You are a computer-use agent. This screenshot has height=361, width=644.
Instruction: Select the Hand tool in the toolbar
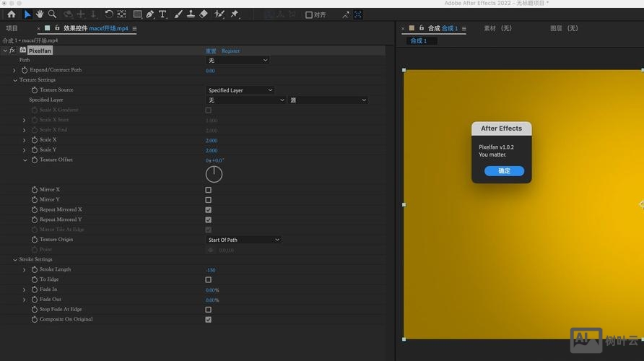point(40,14)
